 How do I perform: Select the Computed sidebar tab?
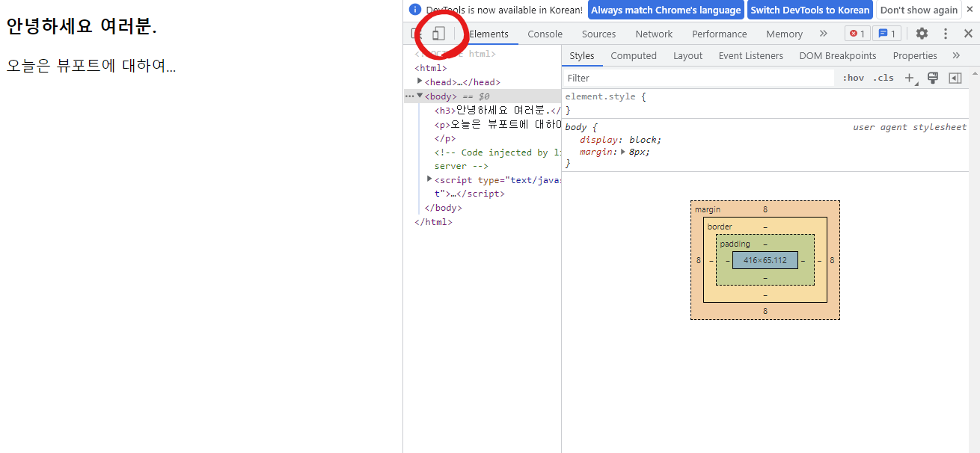(634, 55)
